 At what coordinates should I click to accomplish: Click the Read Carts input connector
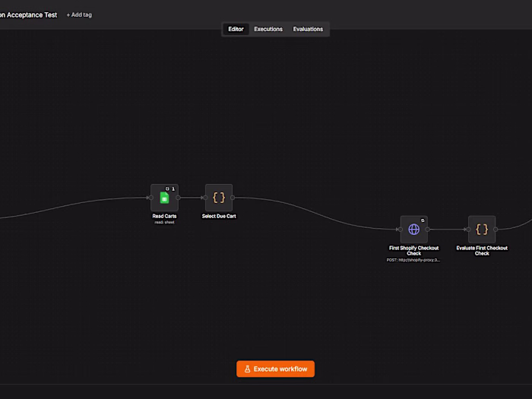pos(151,198)
